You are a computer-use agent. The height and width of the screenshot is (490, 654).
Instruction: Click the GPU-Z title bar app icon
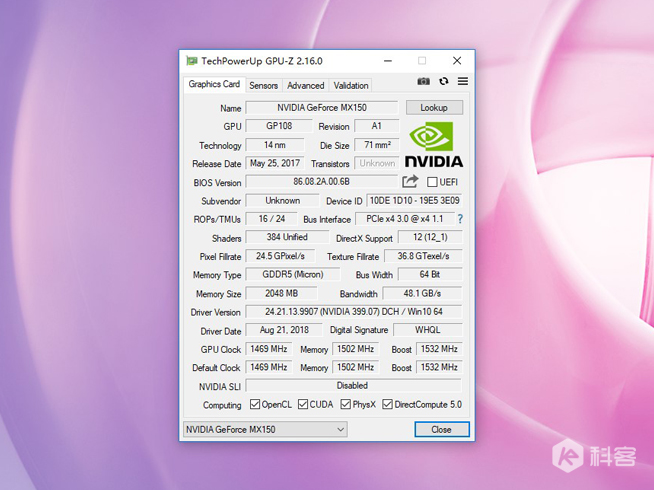click(192, 61)
